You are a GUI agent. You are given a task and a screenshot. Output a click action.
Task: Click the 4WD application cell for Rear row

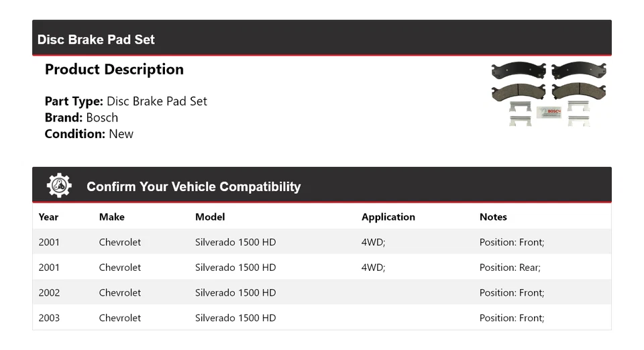click(x=373, y=267)
